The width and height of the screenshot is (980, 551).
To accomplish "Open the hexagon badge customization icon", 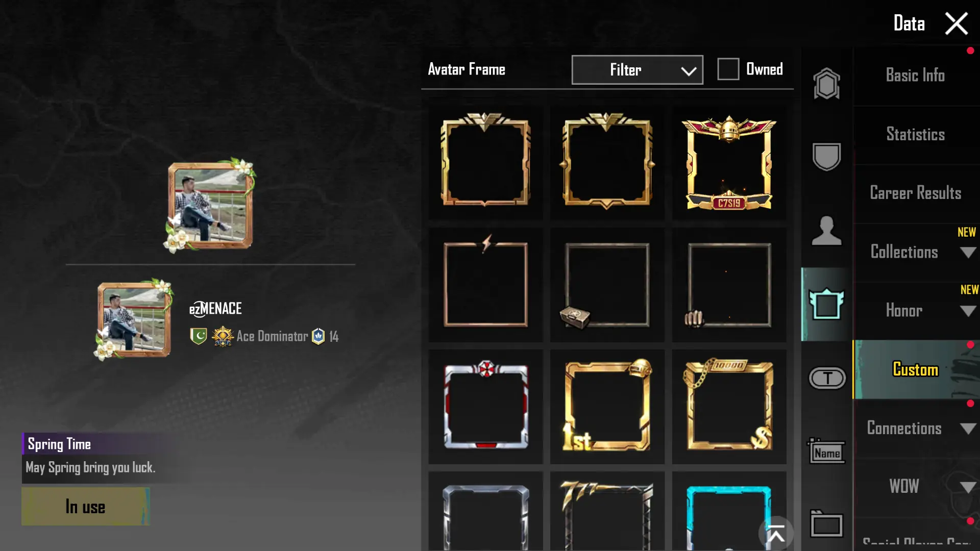I will [x=826, y=83].
